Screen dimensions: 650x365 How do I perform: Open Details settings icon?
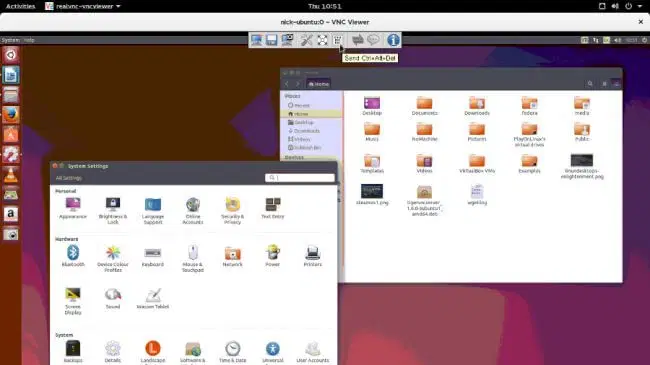(x=113, y=352)
